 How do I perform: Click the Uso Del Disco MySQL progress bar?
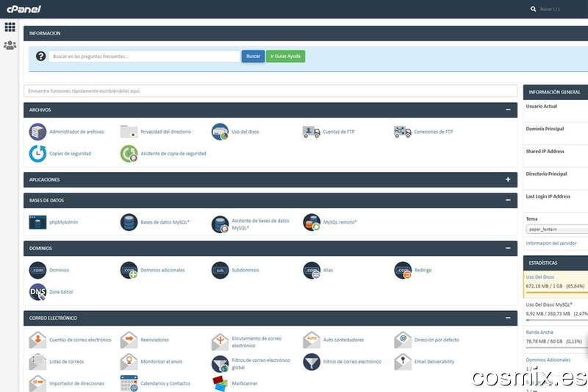[x=557, y=320]
